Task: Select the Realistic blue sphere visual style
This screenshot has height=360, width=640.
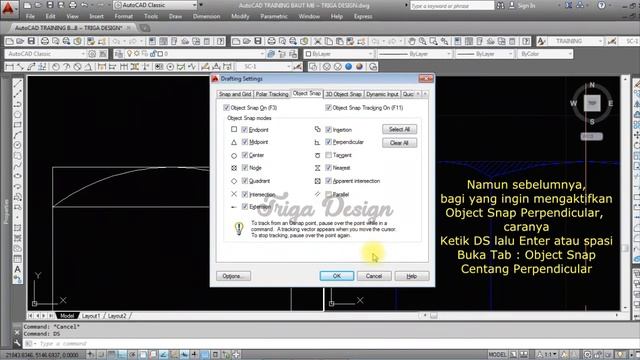Action: [349, 67]
